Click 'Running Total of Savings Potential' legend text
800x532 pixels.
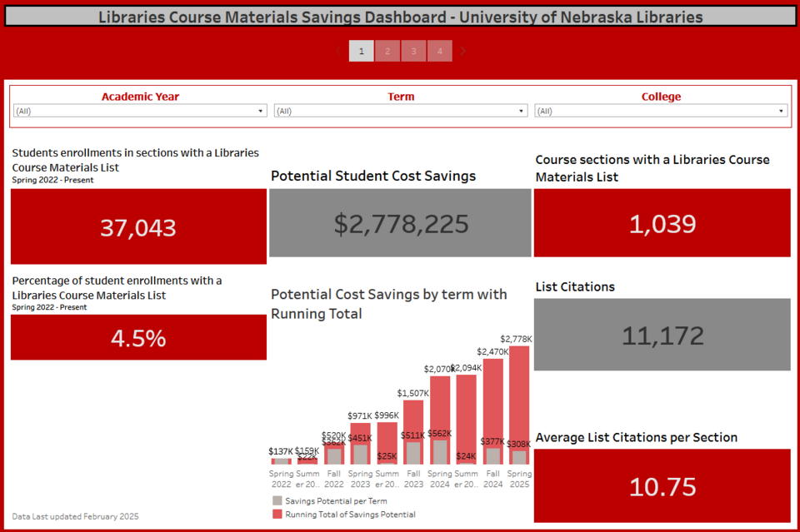click(x=350, y=515)
